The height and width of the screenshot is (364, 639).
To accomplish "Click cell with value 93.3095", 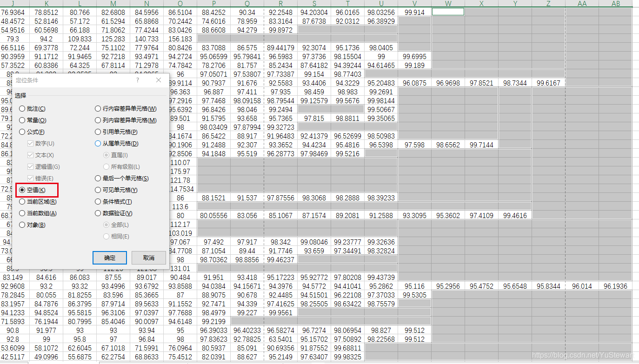I will coord(415,215).
